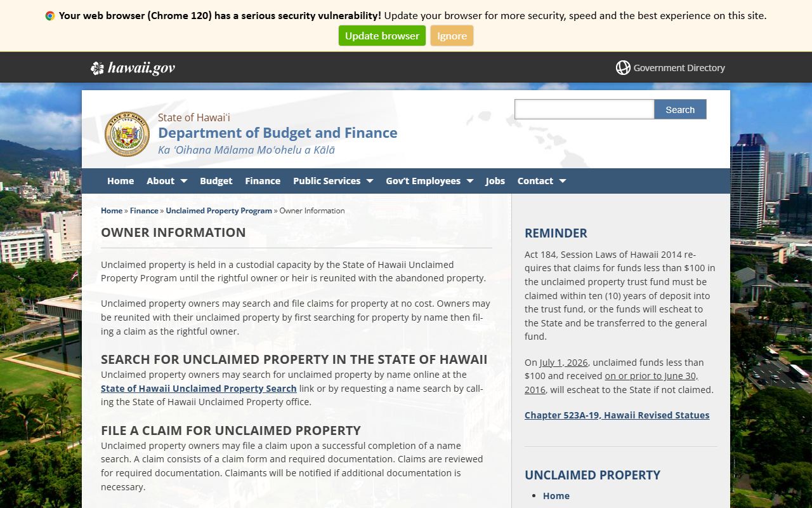Screen dimensions: 812x508
Task: Click Unclaimed Property Program in the breadcrumb
Action: point(219,211)
